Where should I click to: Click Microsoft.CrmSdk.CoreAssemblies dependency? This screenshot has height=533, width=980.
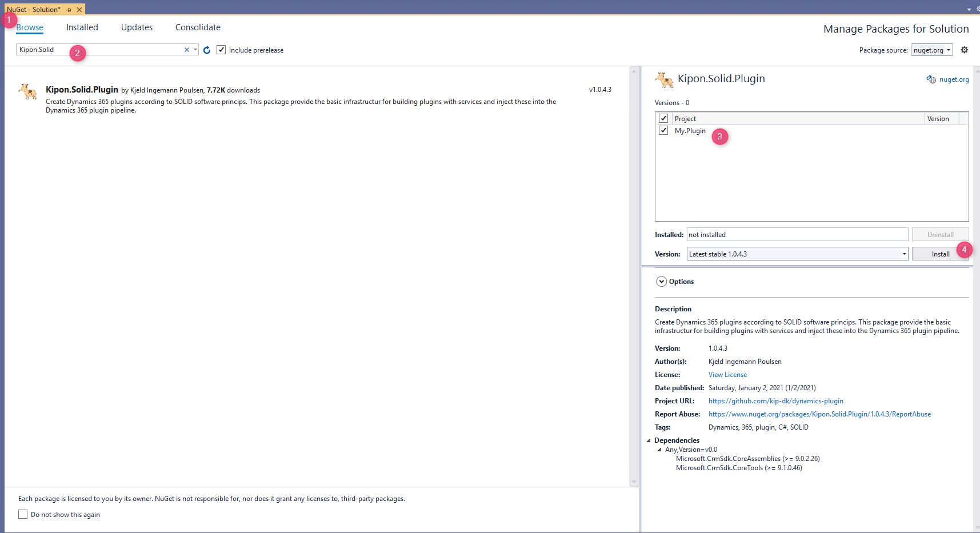[x=747, y=459]
